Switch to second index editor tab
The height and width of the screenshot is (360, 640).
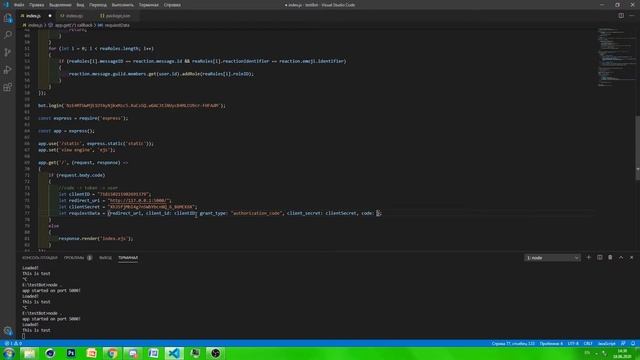(x=75, y=16)
